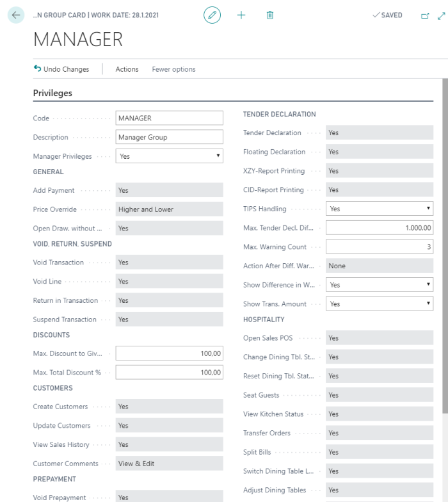Select Fewer options
This screenshot has height=502, width=448.
(x=173, y=69)
